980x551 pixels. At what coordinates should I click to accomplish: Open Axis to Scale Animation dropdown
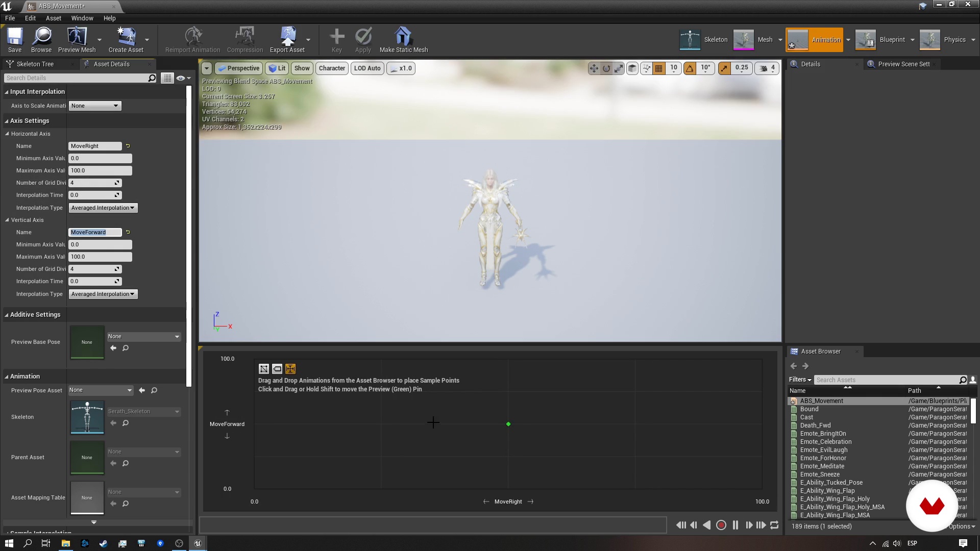coord(95,106)
